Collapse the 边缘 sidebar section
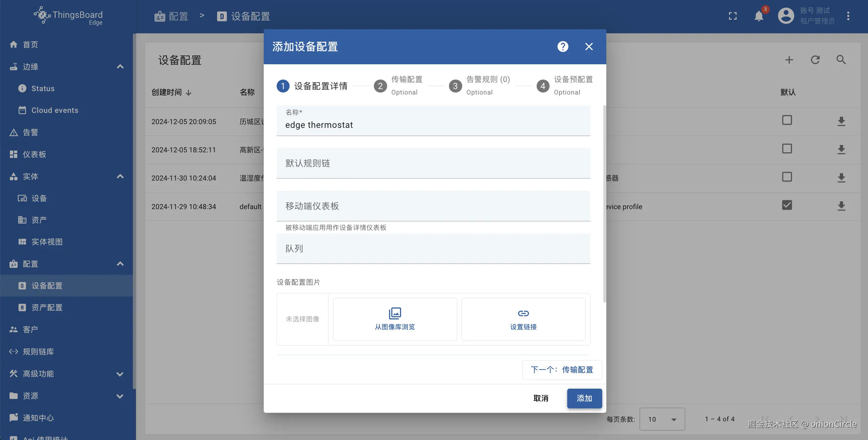This screenshot has height=440, width=868. (120, 67)
